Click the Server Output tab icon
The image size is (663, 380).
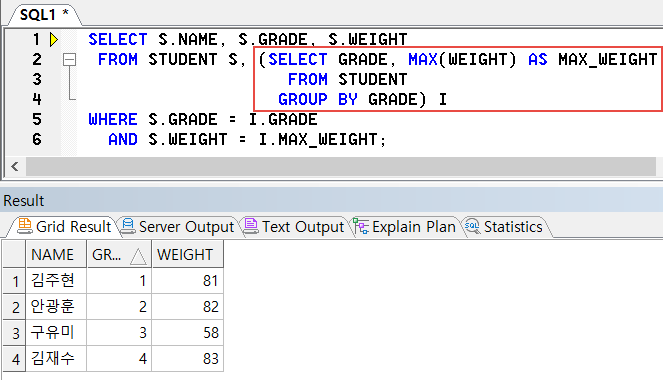pyautogui.click(x=127, y=226)
